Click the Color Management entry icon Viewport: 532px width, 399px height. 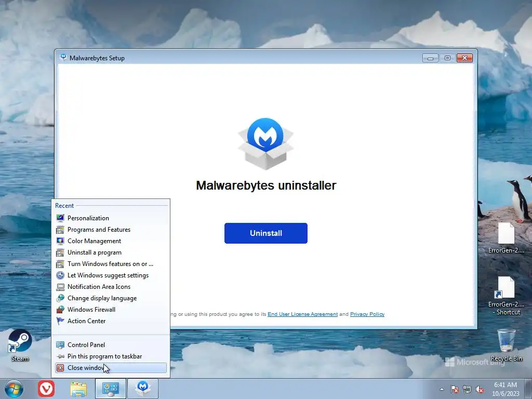60,241
